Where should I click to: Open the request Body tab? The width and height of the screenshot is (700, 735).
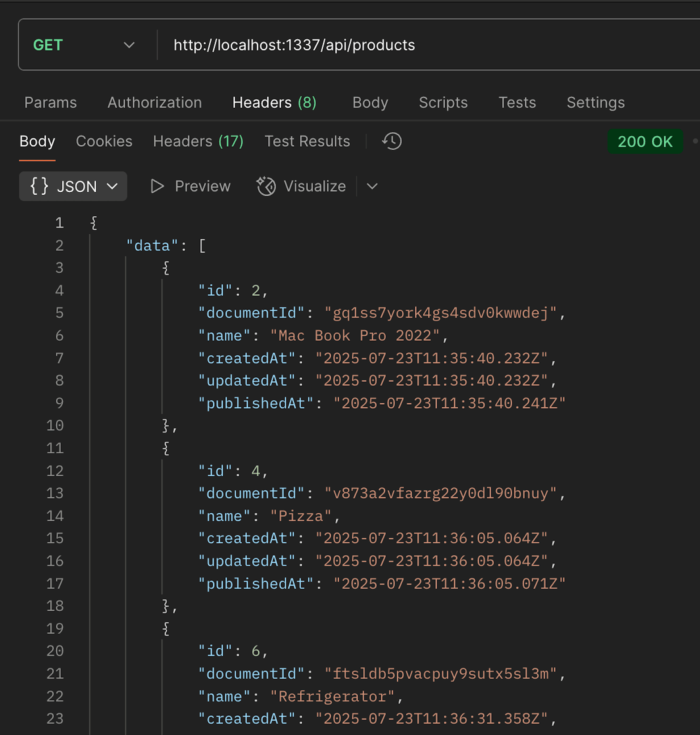pyautogui.click(x=370, y=102)
